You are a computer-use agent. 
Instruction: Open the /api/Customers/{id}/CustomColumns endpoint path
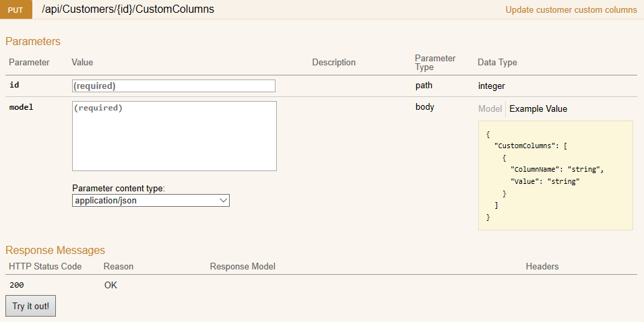tap(128, 9)
